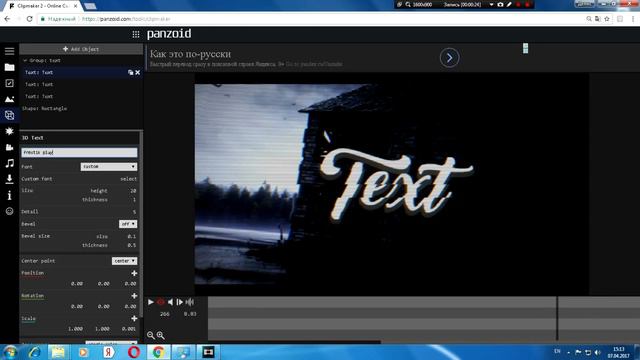The width and height of the screenshot is (640, 360).
Task: Go back in the browser
Action: point(7,19)
